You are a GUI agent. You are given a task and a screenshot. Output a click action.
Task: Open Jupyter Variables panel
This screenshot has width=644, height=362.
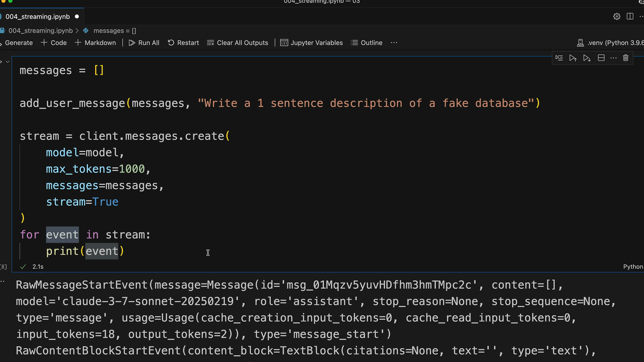coord(311,43)
